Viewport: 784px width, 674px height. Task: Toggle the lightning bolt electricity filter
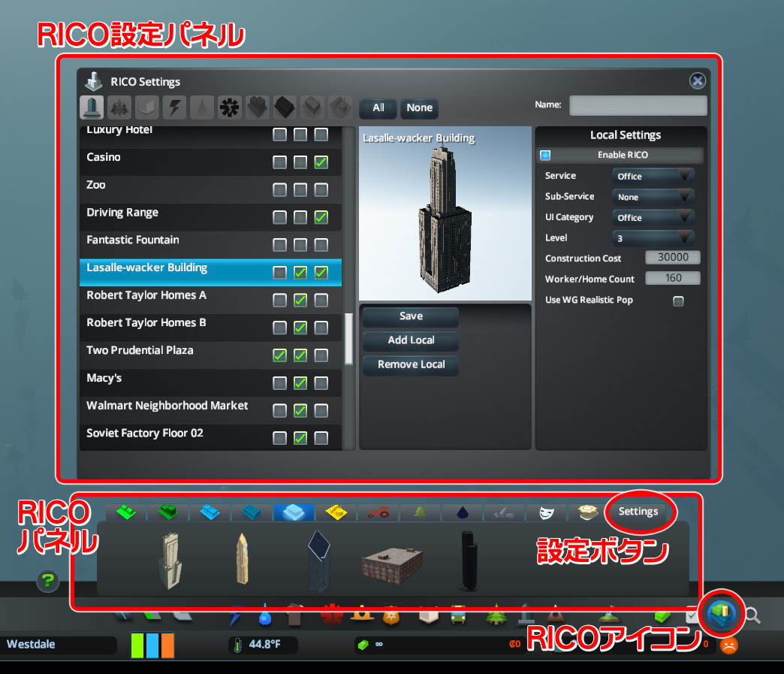click(x=174, y=107)
